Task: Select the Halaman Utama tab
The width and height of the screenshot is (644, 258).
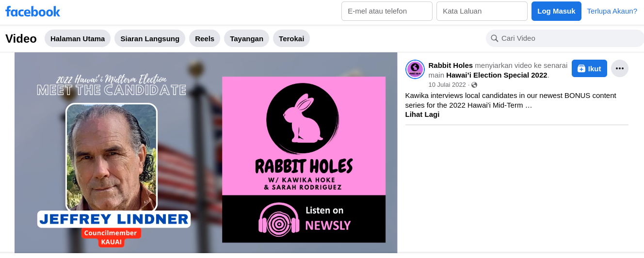Action: click(78, 38)
